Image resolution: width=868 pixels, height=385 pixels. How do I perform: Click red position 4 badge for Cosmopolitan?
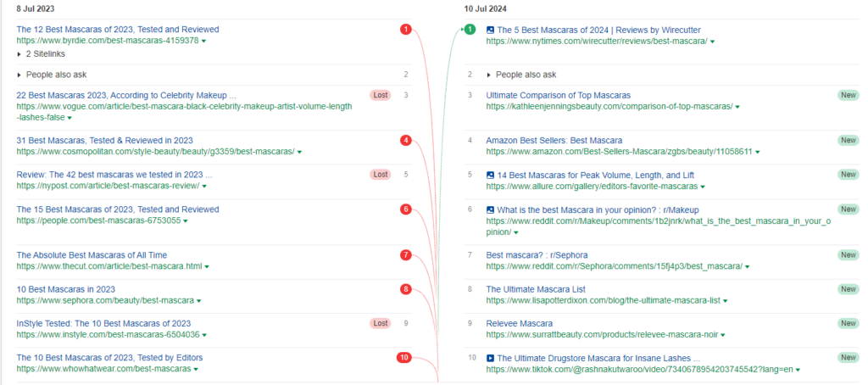[x=406, y=140]
